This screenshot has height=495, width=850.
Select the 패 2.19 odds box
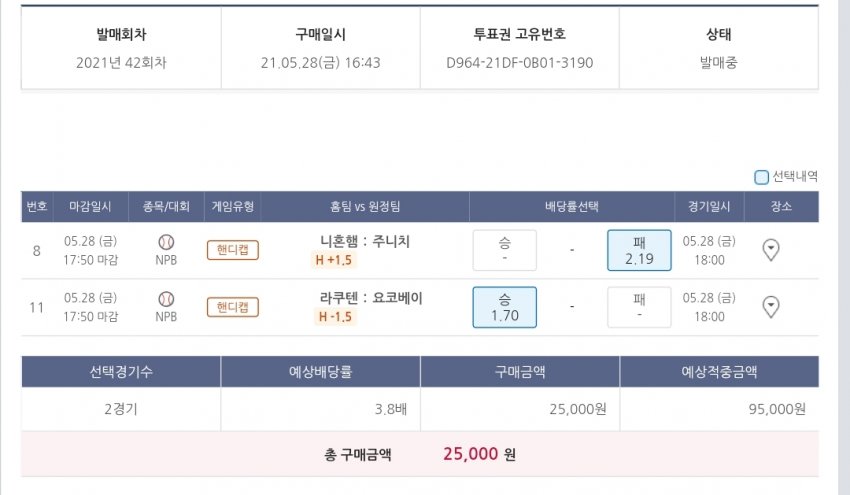(x=638, y=250)
